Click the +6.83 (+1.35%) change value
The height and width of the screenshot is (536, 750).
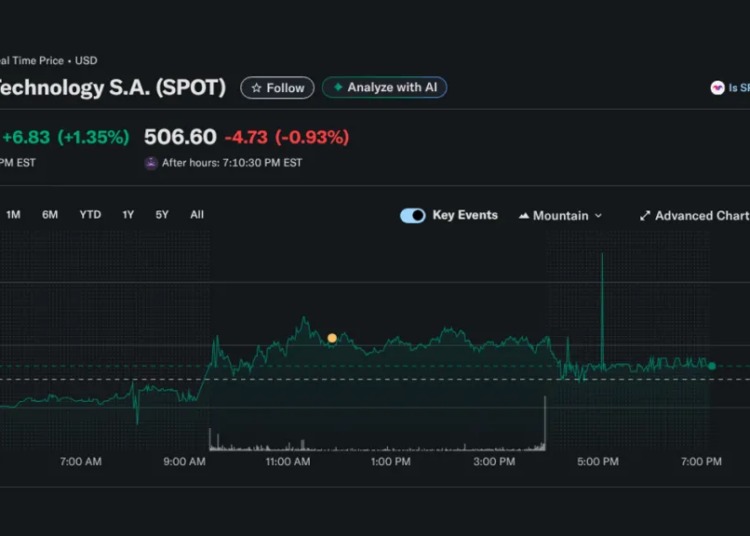click(66, 137)
